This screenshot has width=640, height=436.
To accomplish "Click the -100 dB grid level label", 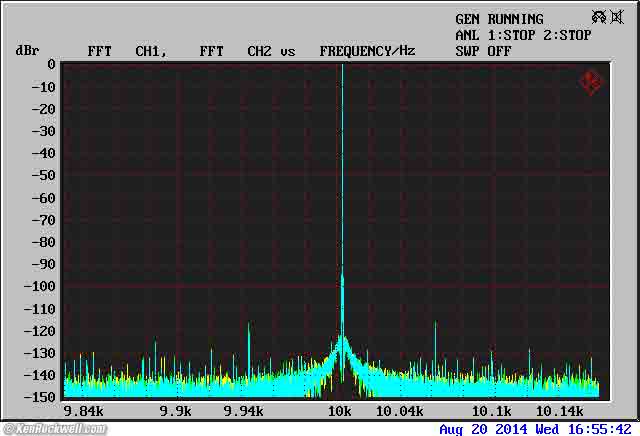I will 42,286.
